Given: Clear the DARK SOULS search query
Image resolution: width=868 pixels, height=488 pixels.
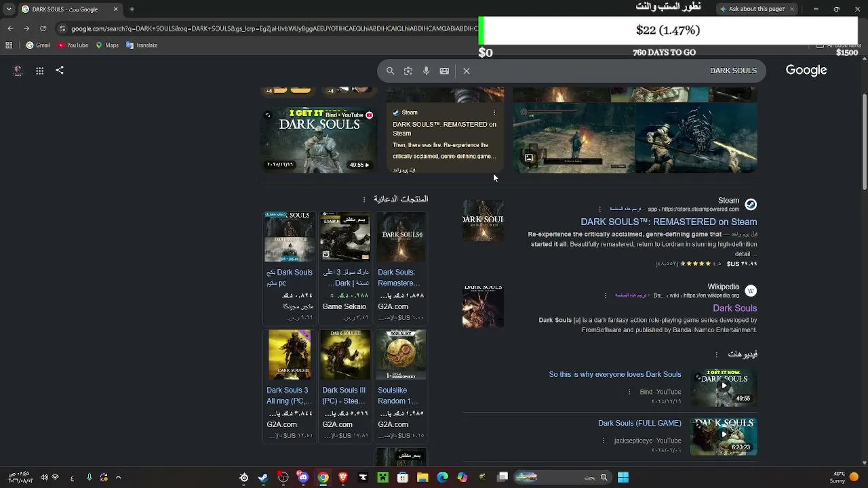Looking at the screenshot, I should (x=467, y=70).
